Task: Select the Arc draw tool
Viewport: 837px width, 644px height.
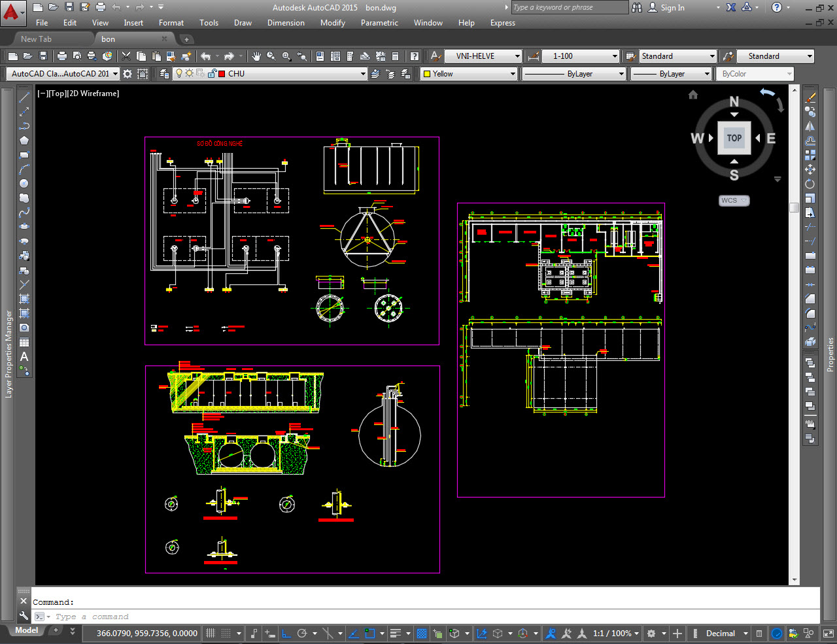Action: [24, 169]
